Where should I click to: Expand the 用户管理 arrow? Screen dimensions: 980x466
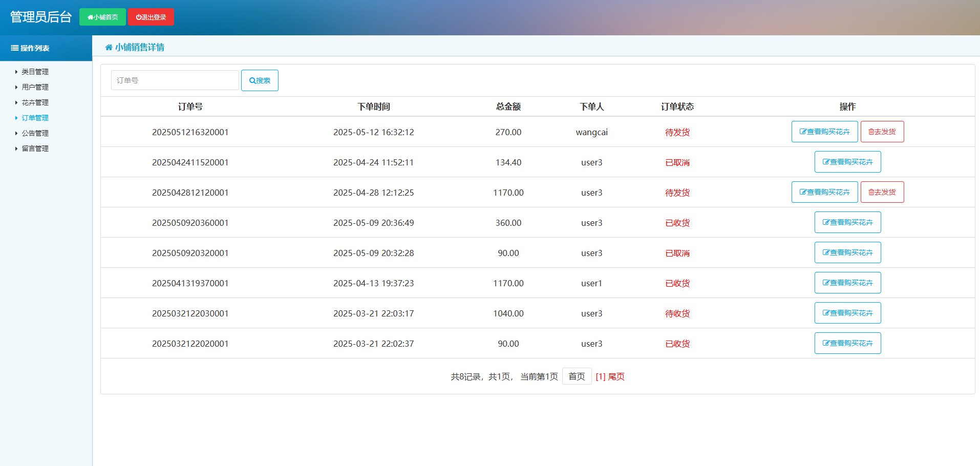[x=16, y=87]
